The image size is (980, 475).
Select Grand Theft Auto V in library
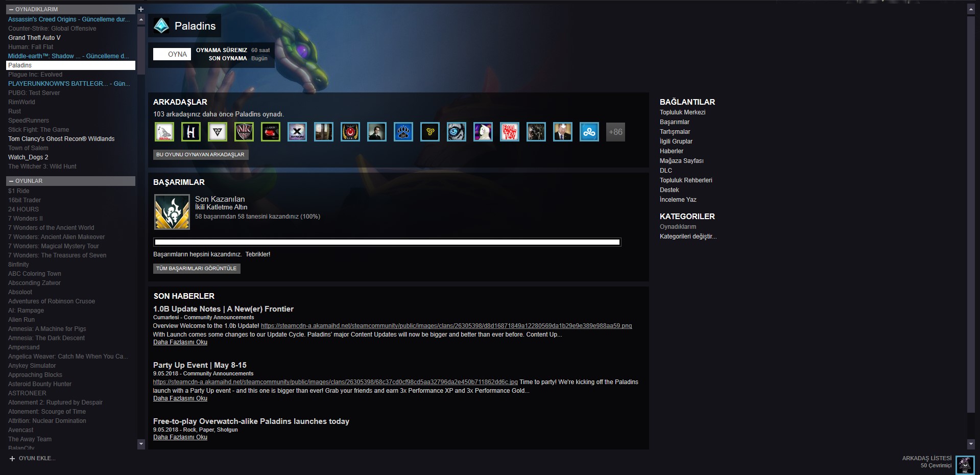click(70, 38)
